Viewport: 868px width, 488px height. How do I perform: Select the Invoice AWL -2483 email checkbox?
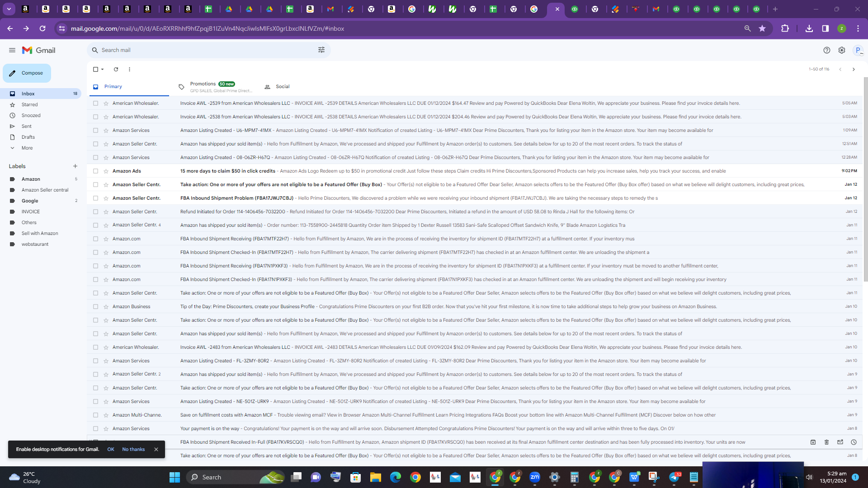(95, 347)
